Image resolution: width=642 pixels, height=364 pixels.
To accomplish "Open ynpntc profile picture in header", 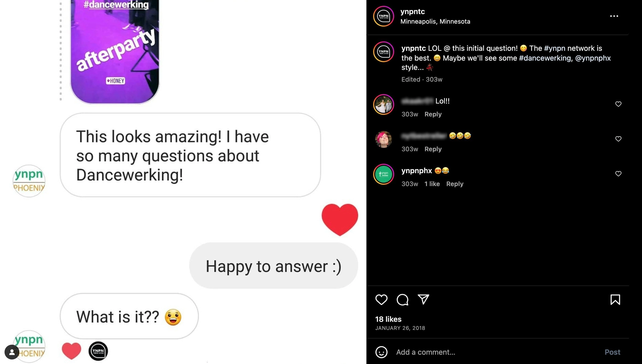I will 383,16.
